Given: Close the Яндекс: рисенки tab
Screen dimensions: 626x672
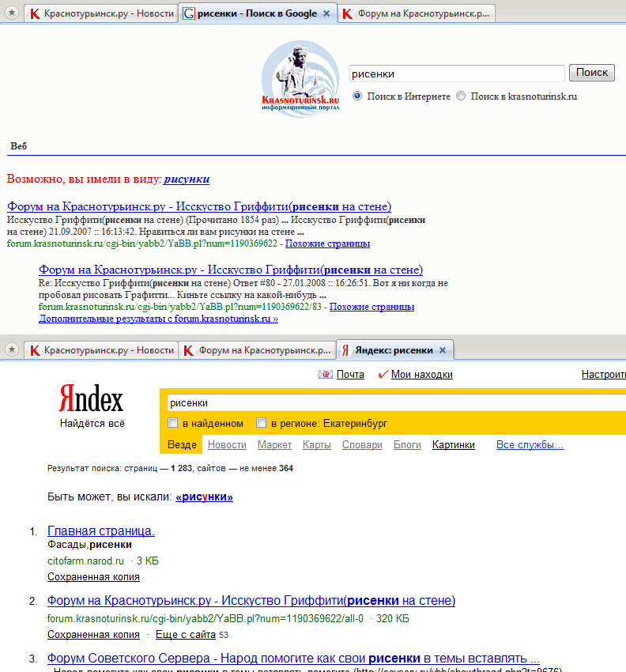Looking at the screenshot, I should pyautogui.click(x=443, y=350).
